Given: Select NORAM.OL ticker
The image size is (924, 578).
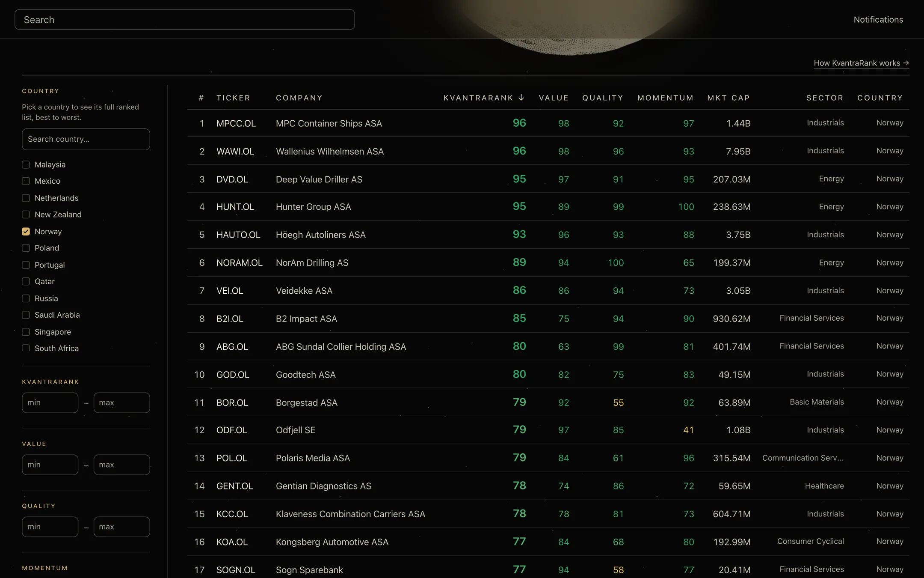Looking at the screenshot, I should 239,262.
